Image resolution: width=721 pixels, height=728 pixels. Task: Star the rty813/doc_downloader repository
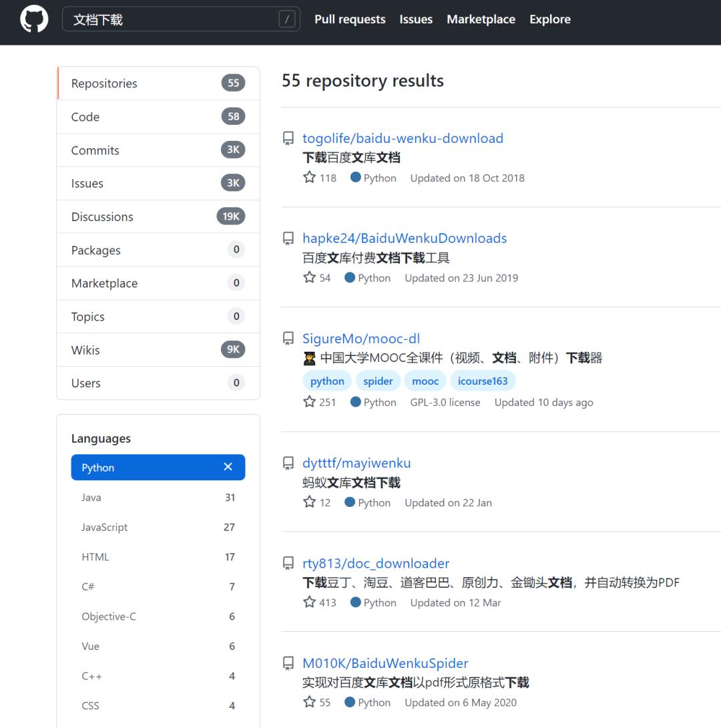(x=309, y=602)
